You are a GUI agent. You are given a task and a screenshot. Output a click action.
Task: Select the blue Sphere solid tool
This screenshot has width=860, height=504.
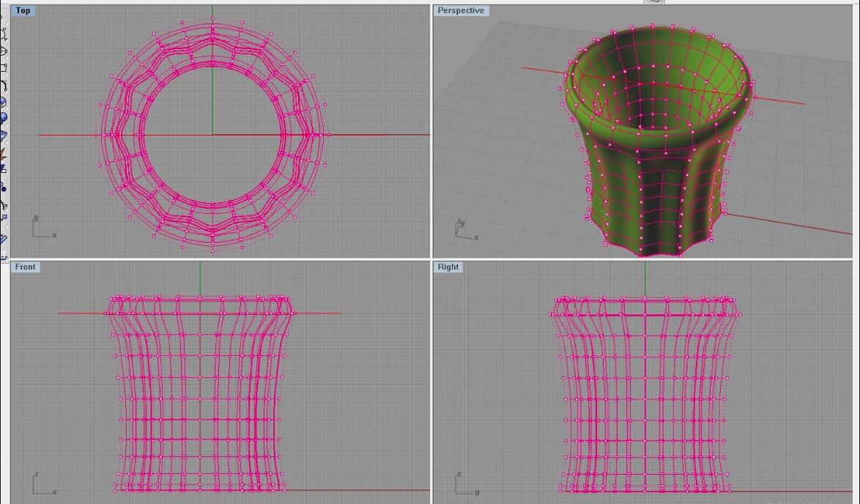point(3,119)
